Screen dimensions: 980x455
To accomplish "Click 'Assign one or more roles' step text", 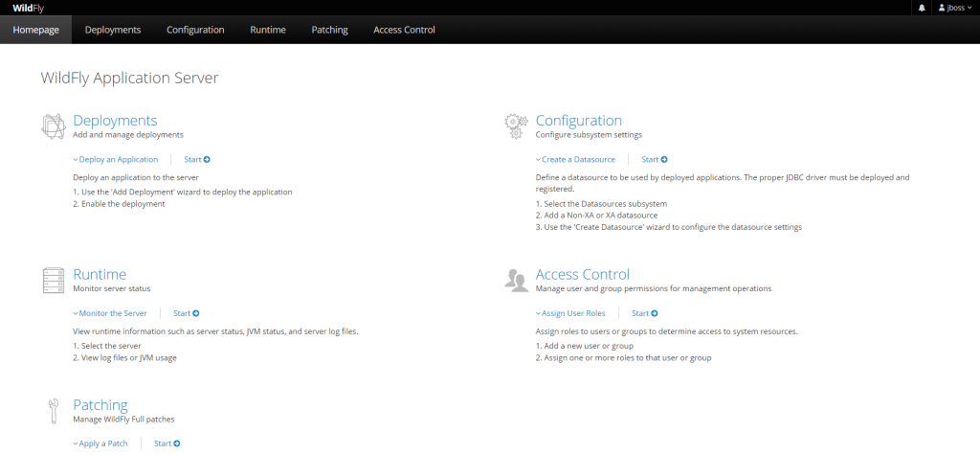I will (624, 358).
